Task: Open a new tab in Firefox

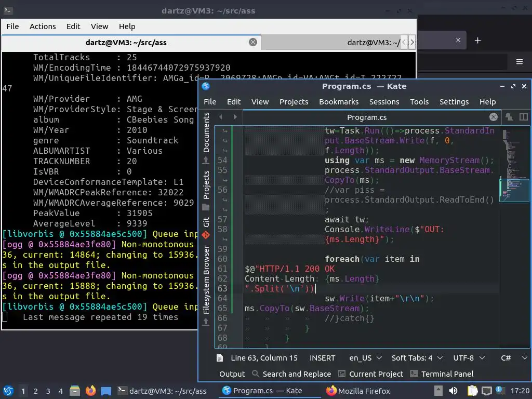Action: 478,41
